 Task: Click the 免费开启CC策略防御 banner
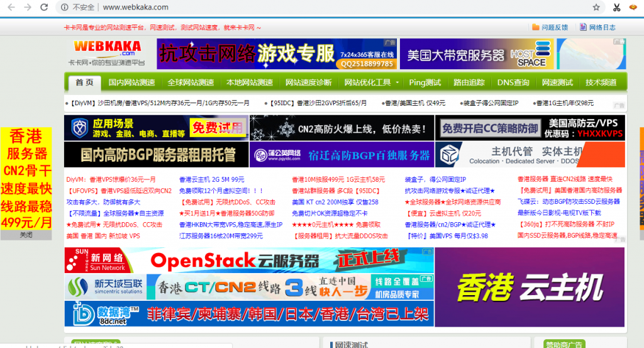pyautogui.click(x=530, y=128)
